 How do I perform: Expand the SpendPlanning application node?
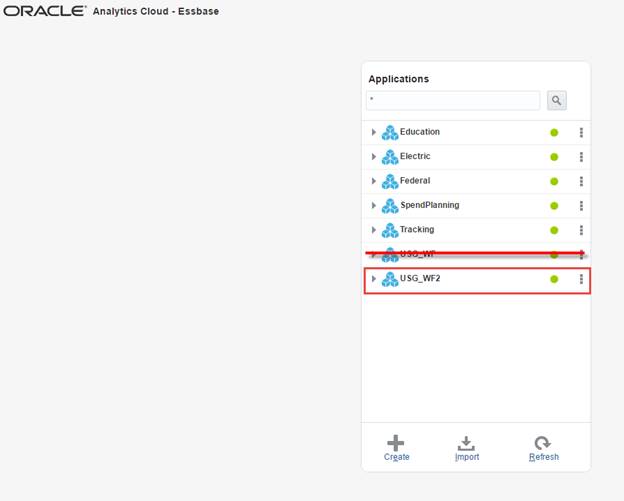point(373,206)
